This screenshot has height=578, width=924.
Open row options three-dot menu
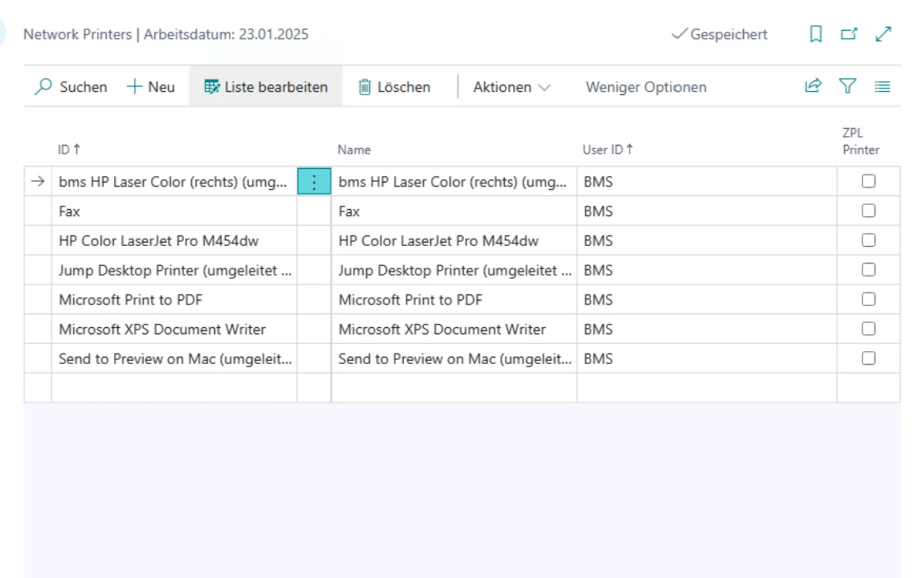click(314, 181)
